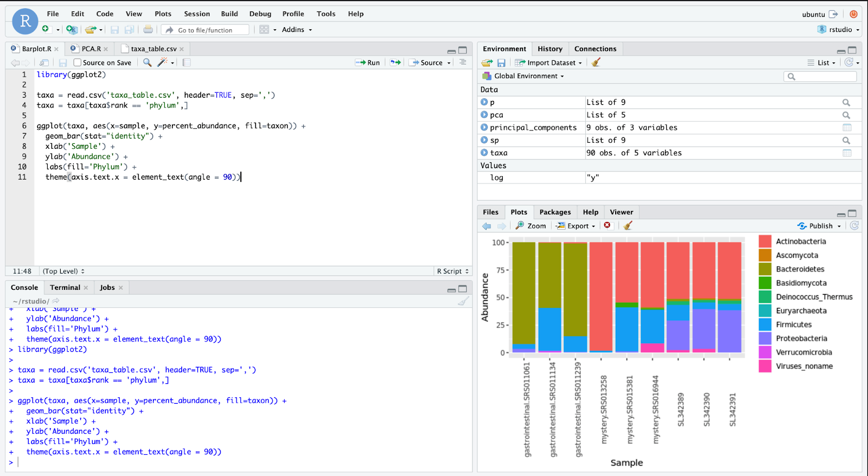
Task: Clear environment objects with the broom icon
Action: click(x=596, y=62)
